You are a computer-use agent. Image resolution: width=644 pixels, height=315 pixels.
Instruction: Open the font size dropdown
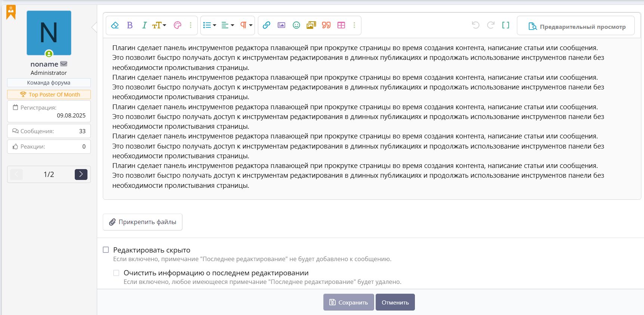(159, 25)
